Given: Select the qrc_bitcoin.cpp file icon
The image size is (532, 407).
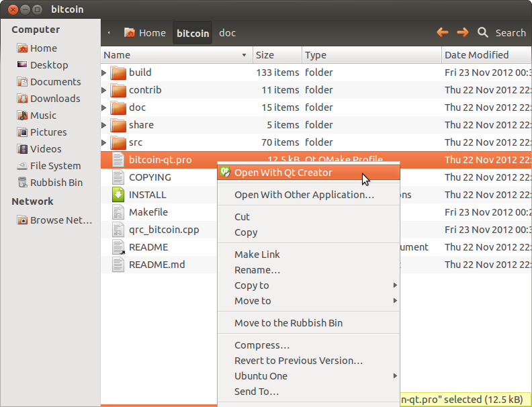Looking at the screenshot, I should pos(118,230).
